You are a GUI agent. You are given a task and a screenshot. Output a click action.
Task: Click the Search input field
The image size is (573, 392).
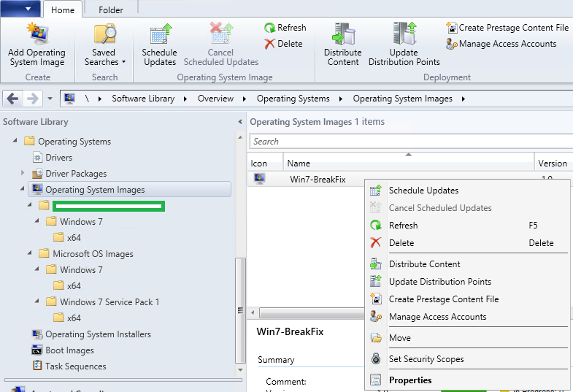coord(409,142)
